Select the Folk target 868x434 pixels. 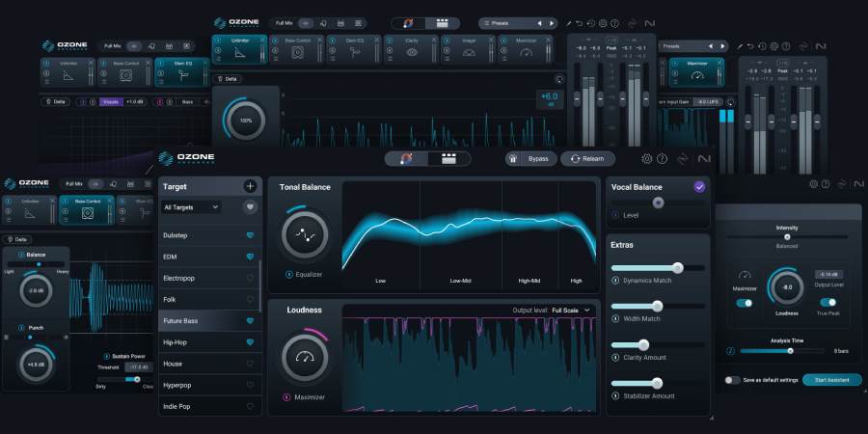pos(209,300)
